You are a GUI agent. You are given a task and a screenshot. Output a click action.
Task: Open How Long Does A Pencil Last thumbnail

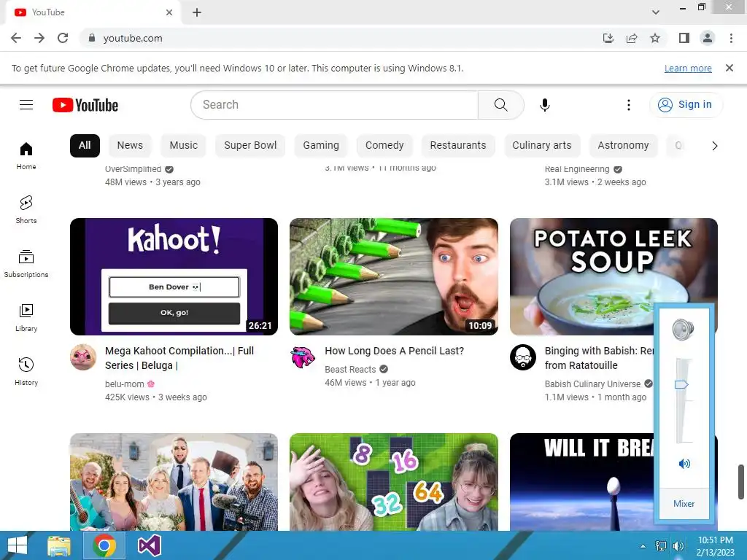[x=393, y=276]
